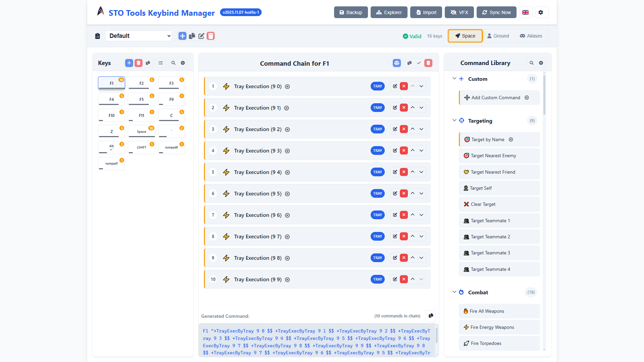Screen dimensions: 644x362
Task: Open the settings gear in top toolbar
Action: coord(541,12)
